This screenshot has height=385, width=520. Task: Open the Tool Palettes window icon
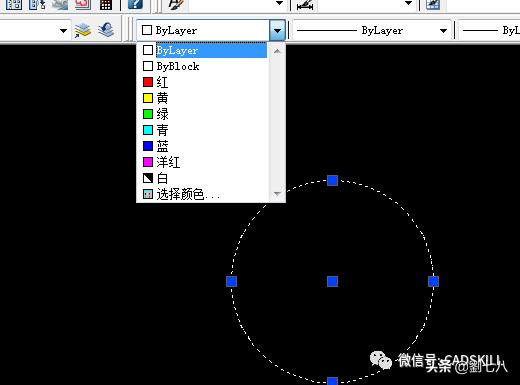37,4
